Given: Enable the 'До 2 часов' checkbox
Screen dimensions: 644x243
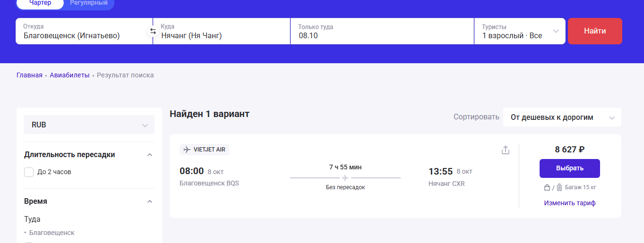Looking at the screenshot, I should point(29,172).
